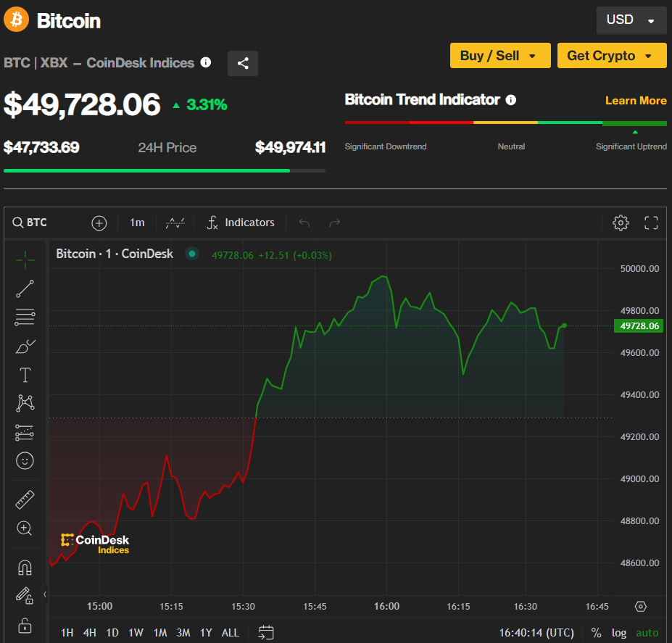672x643 pixels.
Task: Toggle auto scale mode
Action: 647,633
